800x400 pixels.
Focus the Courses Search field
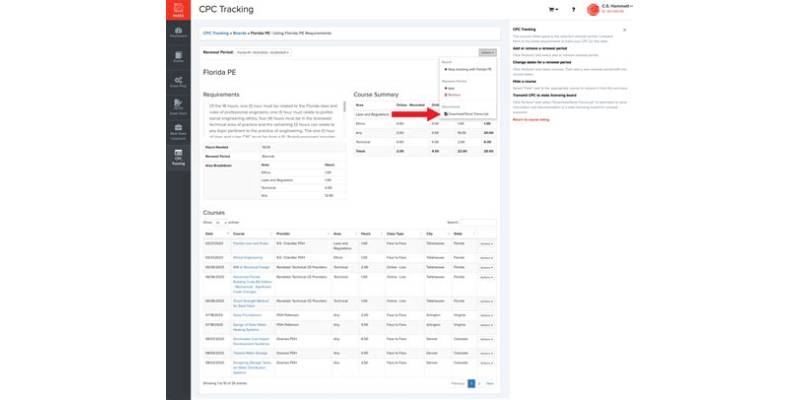[478, 222]
